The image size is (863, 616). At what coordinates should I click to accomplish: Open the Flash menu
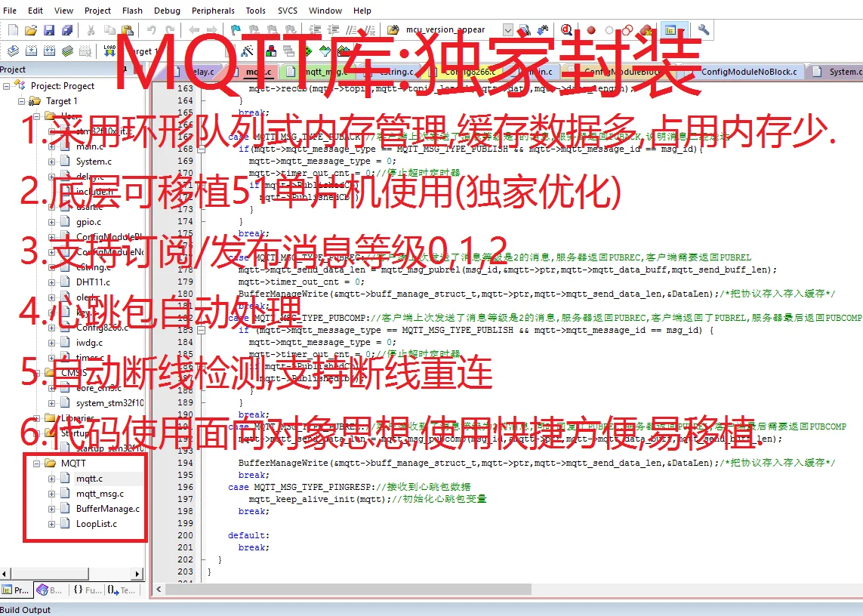pyautogui.click(x=132, y=11)
